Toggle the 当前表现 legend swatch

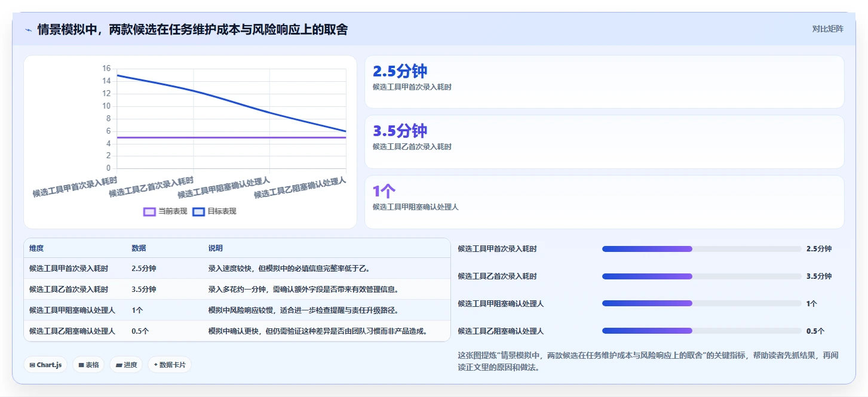[x=149, y=211]
